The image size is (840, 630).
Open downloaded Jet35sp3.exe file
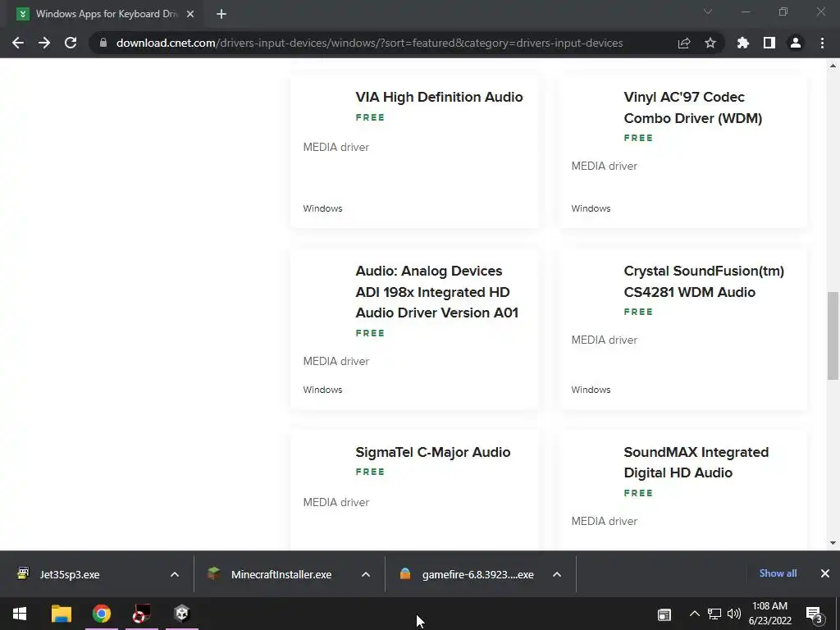[70, 574]
